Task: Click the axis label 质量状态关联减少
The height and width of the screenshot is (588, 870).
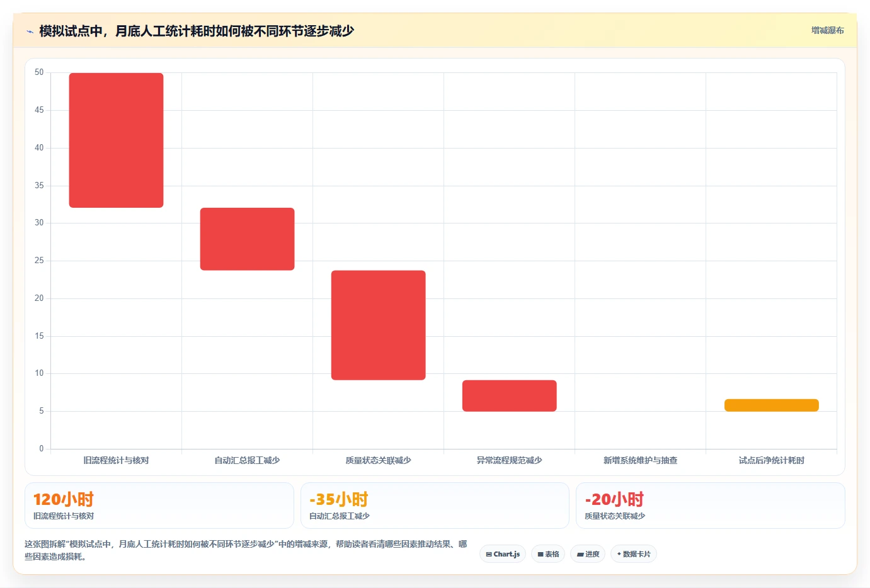Action: [x=378, y=460]
